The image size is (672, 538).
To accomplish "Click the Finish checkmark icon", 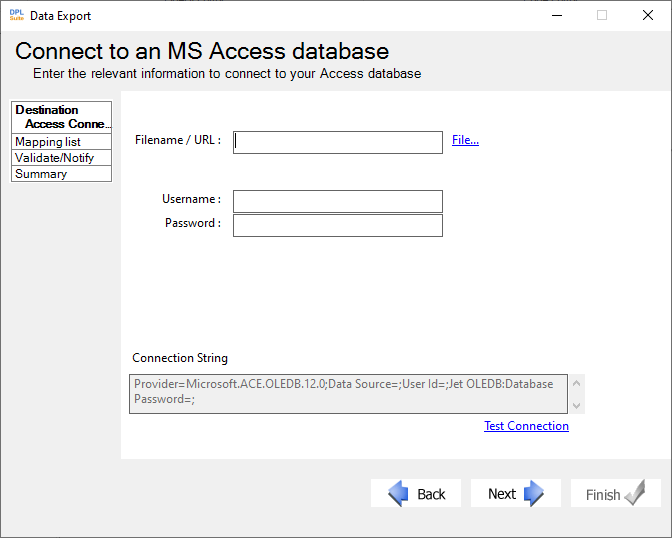I will pos(635,493).
